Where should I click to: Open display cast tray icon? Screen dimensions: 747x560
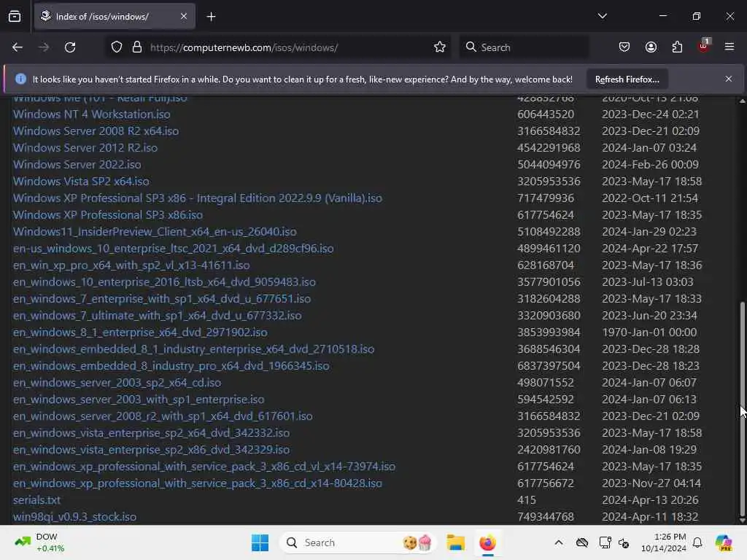click(x=605, y=542)
